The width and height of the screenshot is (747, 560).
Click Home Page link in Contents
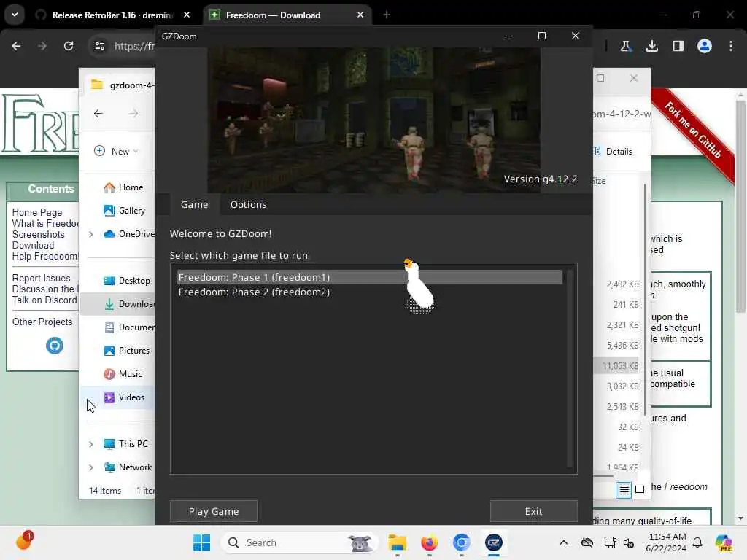[x=37, y=212]
